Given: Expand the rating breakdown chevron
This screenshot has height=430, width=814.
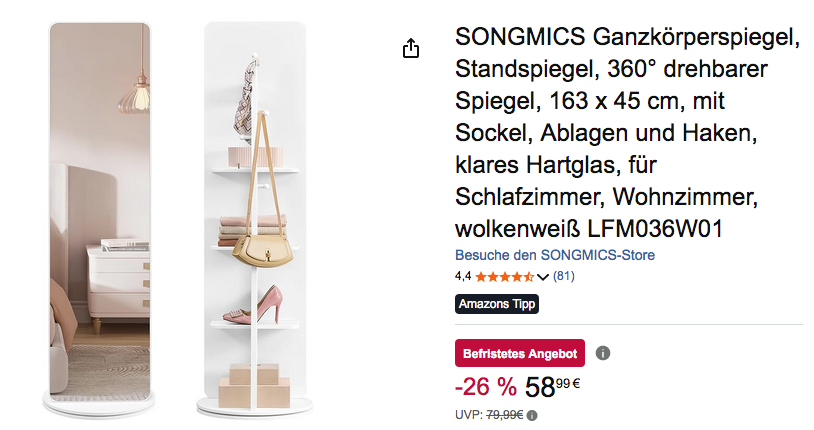Looking at the screenshot, I should (x=543, y=277).
